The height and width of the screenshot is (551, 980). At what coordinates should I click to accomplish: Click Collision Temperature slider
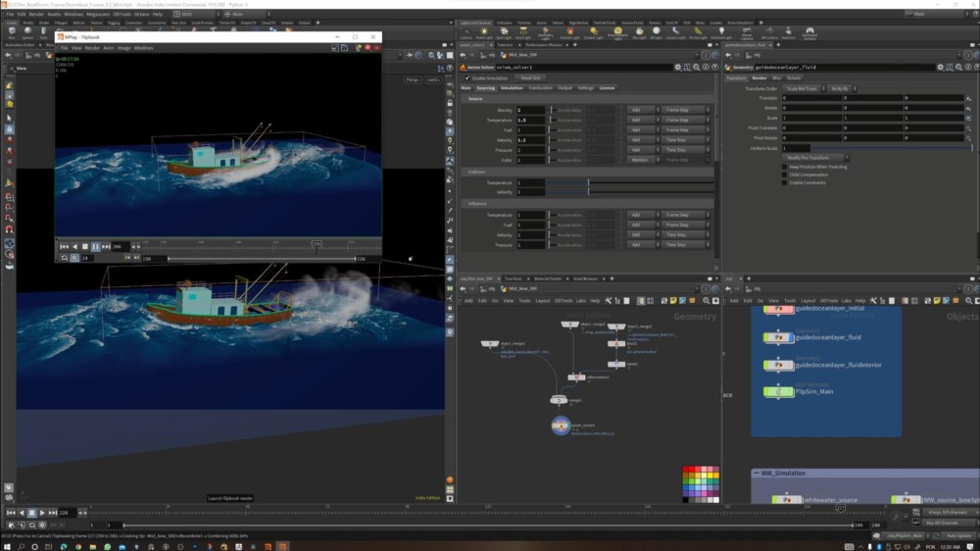(629, 182)
